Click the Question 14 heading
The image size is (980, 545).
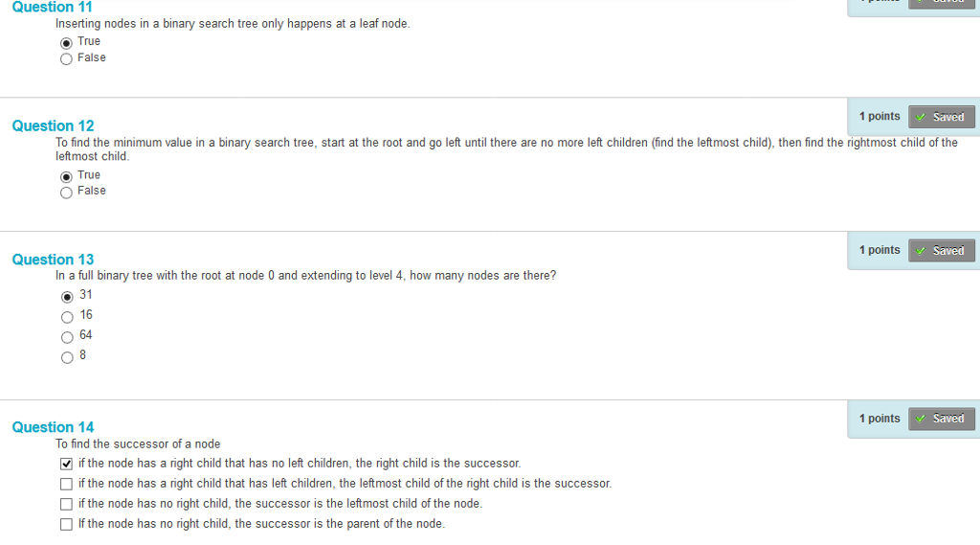tap(54, 427)
